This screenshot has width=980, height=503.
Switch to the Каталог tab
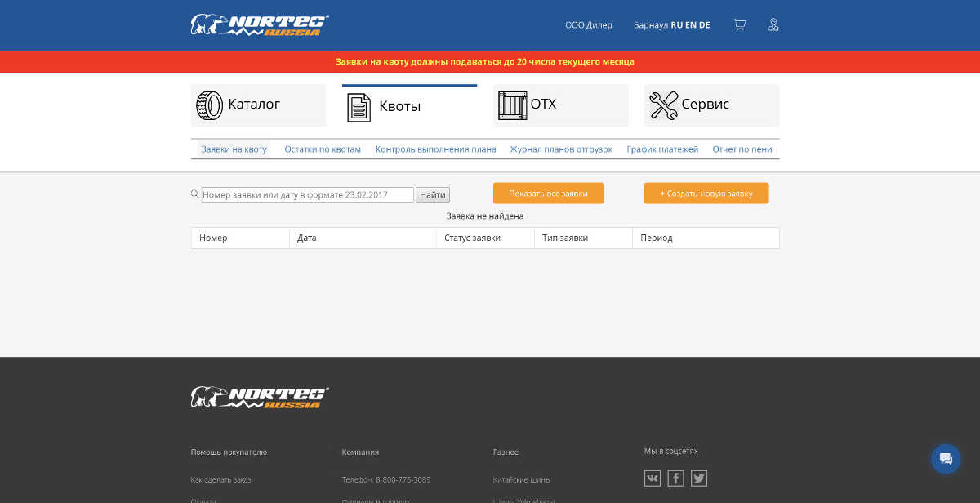pos(258,105)
